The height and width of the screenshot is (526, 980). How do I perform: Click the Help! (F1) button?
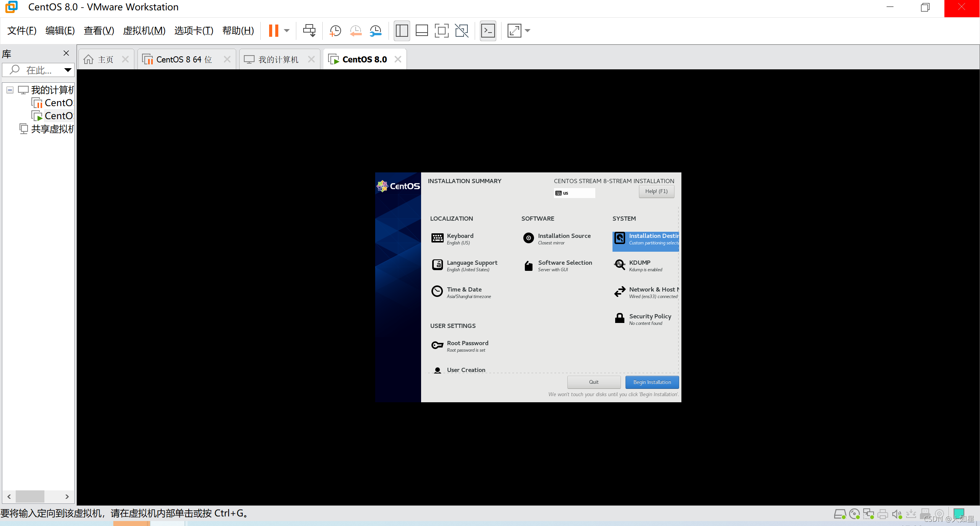pyautogui.click(x=656, y=191)
